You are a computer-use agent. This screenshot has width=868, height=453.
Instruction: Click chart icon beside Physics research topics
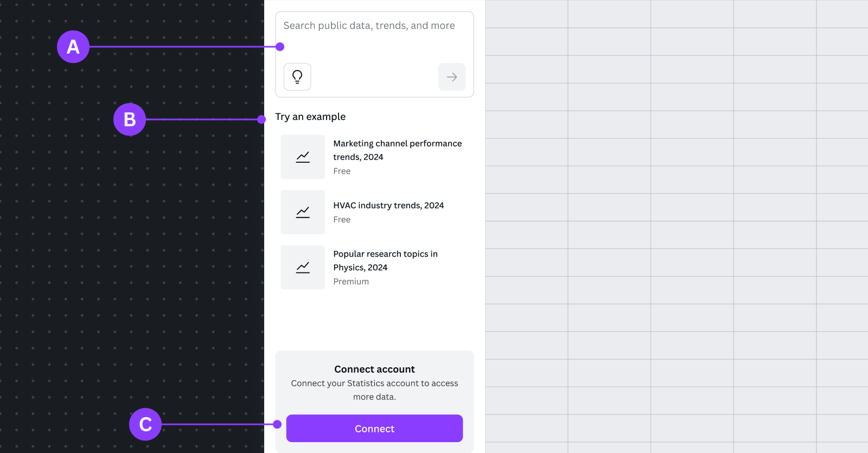pos(303,267)
